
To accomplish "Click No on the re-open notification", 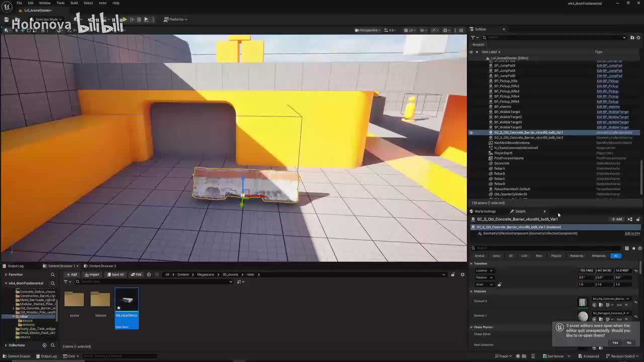I will pos(629,343).
